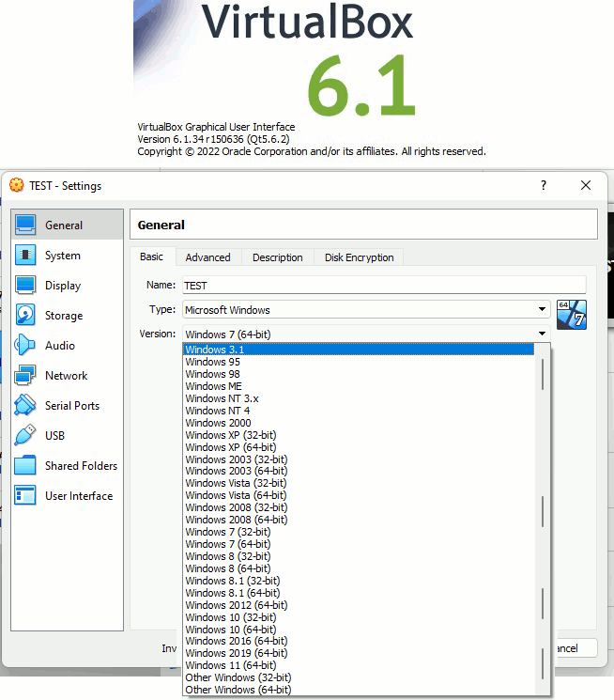Open the Shared Folders folder icon
The image size is (614, 700).
[25, 466]
